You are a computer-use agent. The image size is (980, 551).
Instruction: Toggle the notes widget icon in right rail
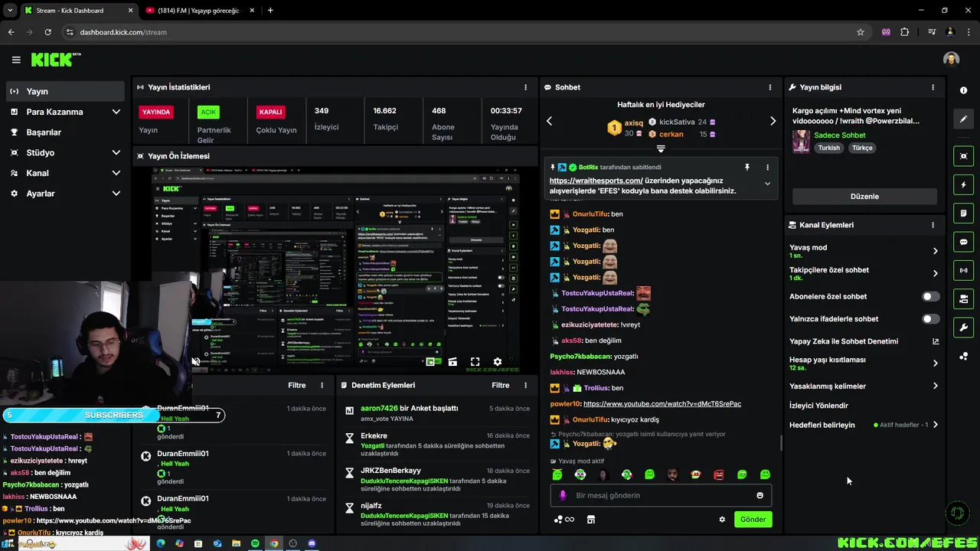click(x=963, y=214)
